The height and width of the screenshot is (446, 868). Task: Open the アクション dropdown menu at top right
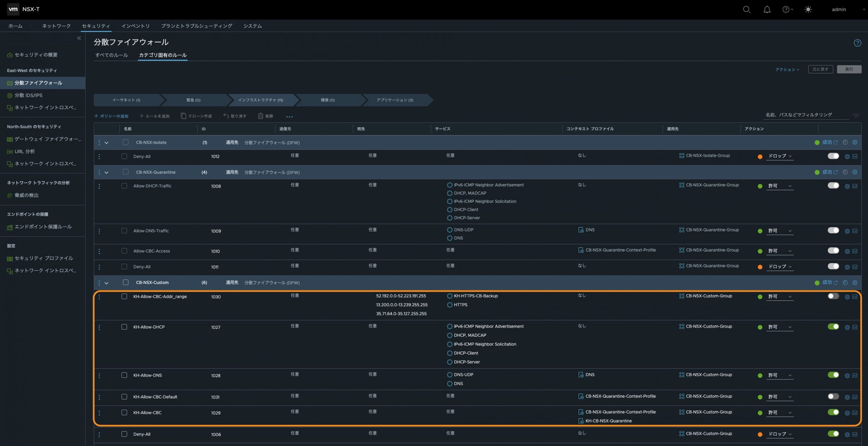(787, 69)
